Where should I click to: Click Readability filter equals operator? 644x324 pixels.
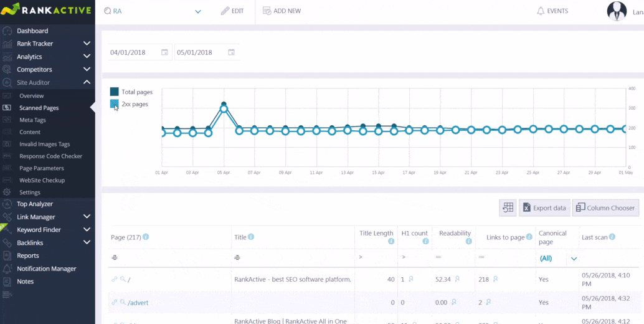point(438,257)
